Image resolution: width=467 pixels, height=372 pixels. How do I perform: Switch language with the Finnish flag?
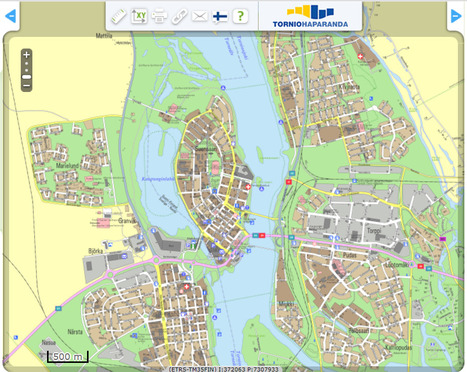pos(220,16)
